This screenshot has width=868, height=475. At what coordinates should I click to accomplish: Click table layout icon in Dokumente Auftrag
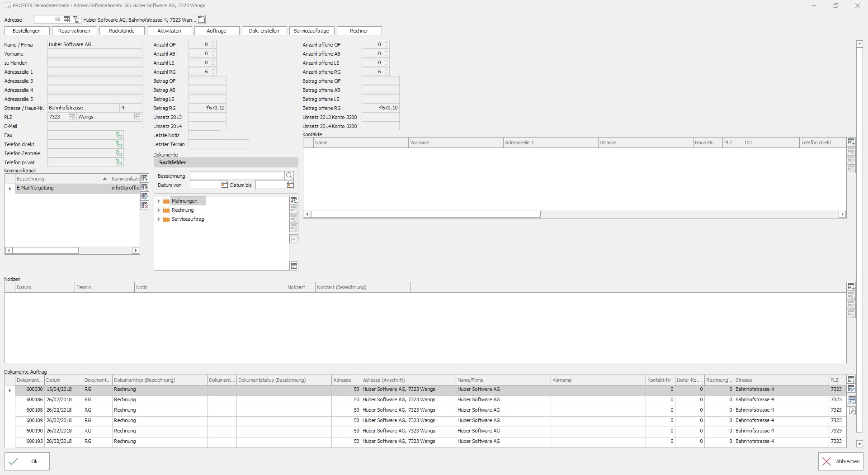pyautogui.click(x=852, y=399)
